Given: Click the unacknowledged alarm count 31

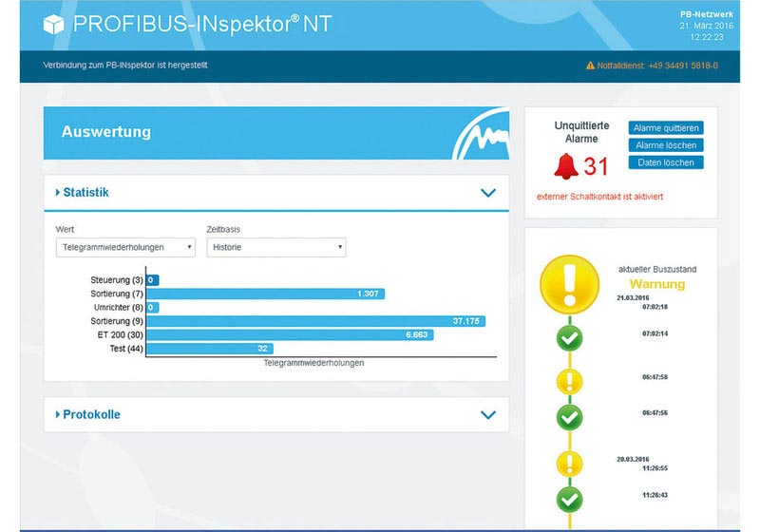Looking at the screenshot, I should pyautogui.click(x=596, y=166).
